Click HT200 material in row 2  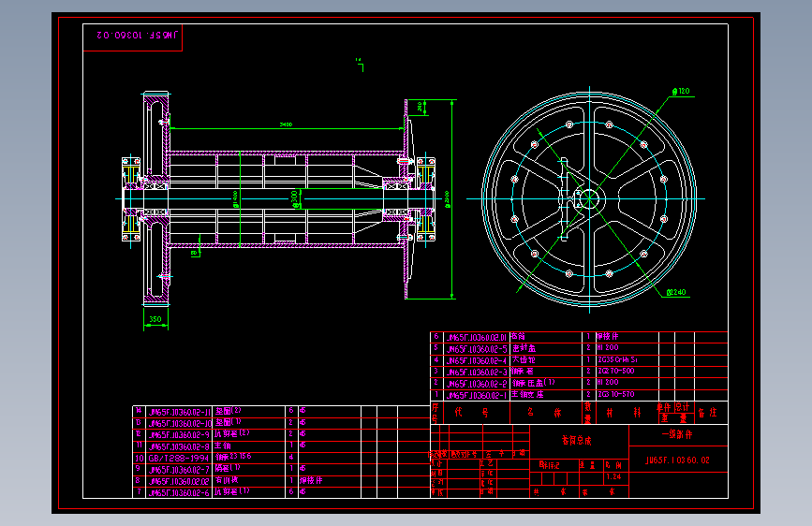[x=608, y=382]
